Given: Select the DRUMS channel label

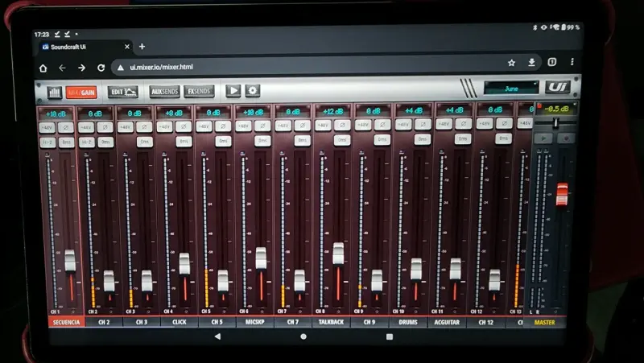Looking at the screenshot, I should click(408, 322).
